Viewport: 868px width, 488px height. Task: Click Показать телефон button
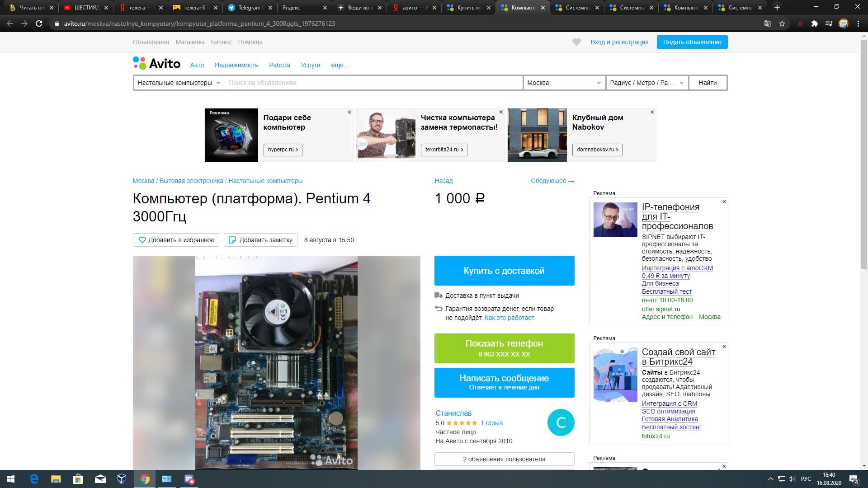tap(505, 348)
